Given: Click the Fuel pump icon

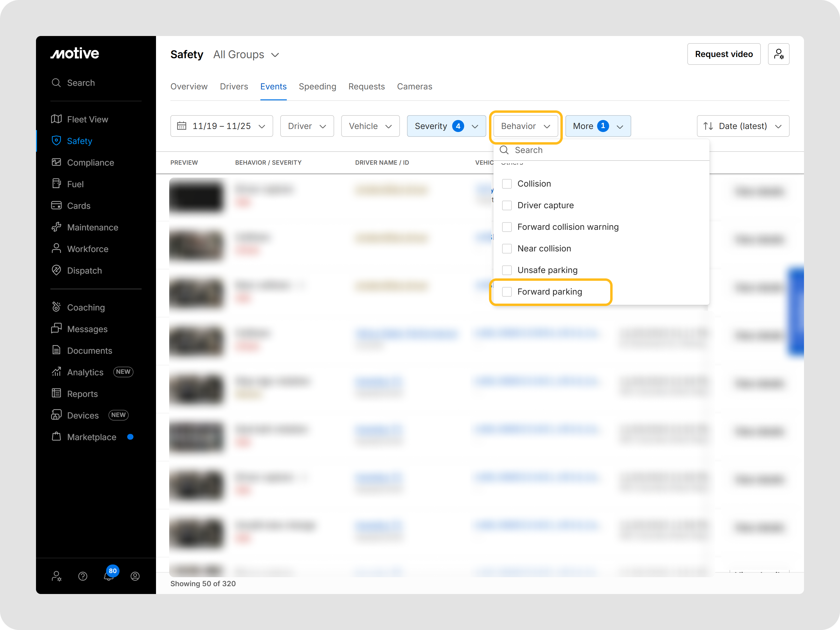Looking at the screenshot, I should pos(56,184).
